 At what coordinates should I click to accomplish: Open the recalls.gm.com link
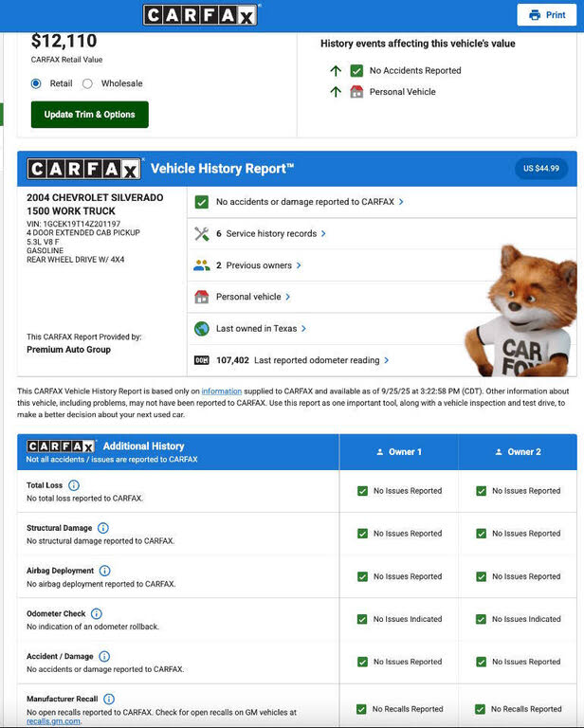[53, 721]
